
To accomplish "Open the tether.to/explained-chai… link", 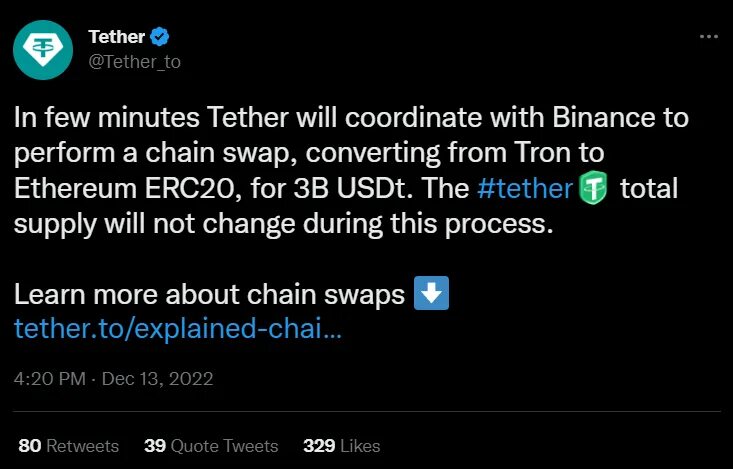I will point(178,330).
